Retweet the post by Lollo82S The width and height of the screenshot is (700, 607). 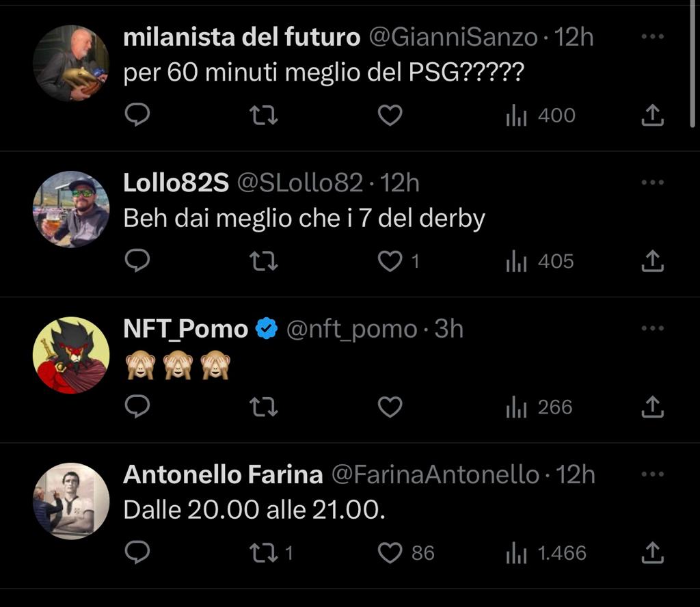point(264,261)
